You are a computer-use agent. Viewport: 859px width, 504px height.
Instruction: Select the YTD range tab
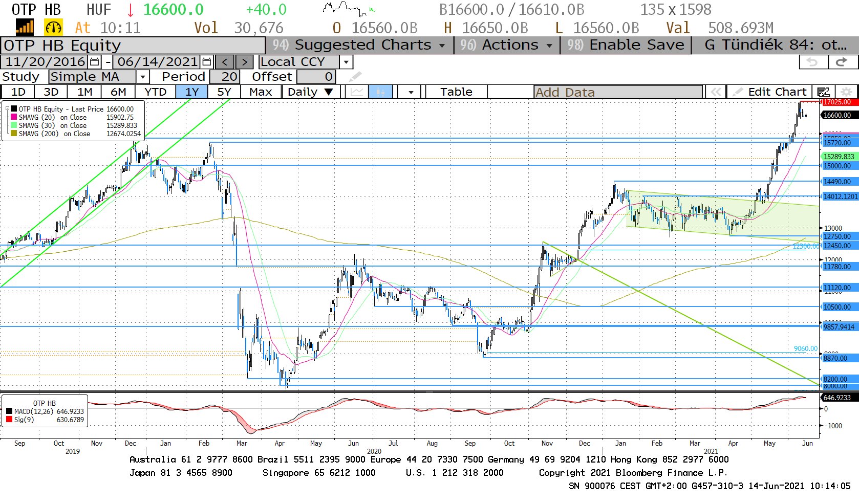click(155, 92)
